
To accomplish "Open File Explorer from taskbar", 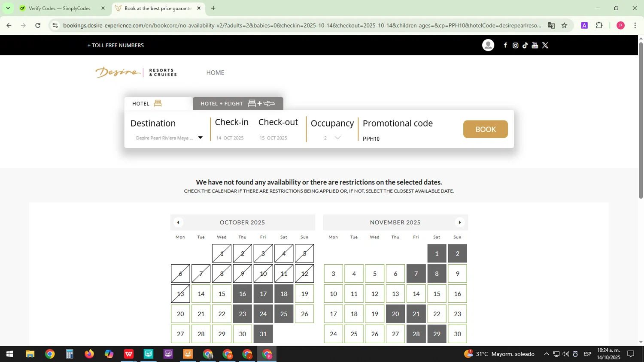I will pyautogui.click(x=30, y=354).
